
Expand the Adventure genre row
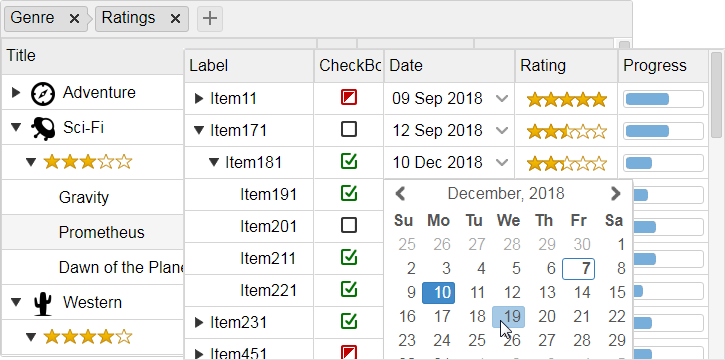pyautogui.click(x=16, y=92)
